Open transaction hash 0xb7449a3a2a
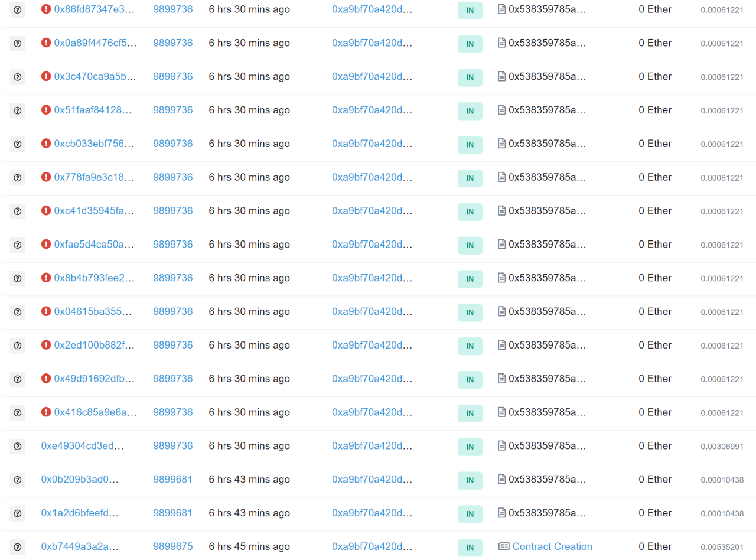The width and height of the screenshot is (756, 560). click(x=80, y=546)
